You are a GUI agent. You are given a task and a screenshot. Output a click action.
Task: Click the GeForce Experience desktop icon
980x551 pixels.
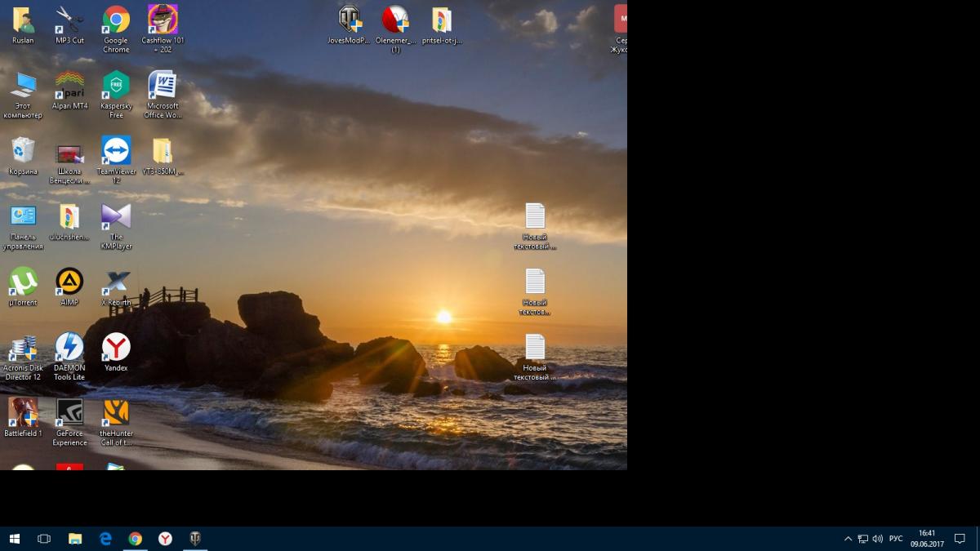coord(69,413)
